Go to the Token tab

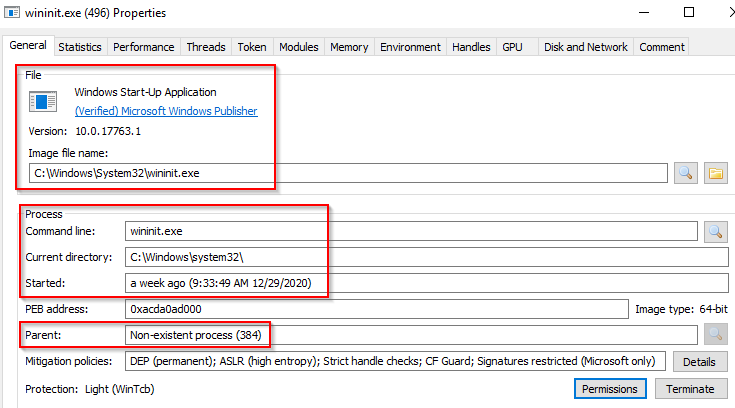click(251, 47)
